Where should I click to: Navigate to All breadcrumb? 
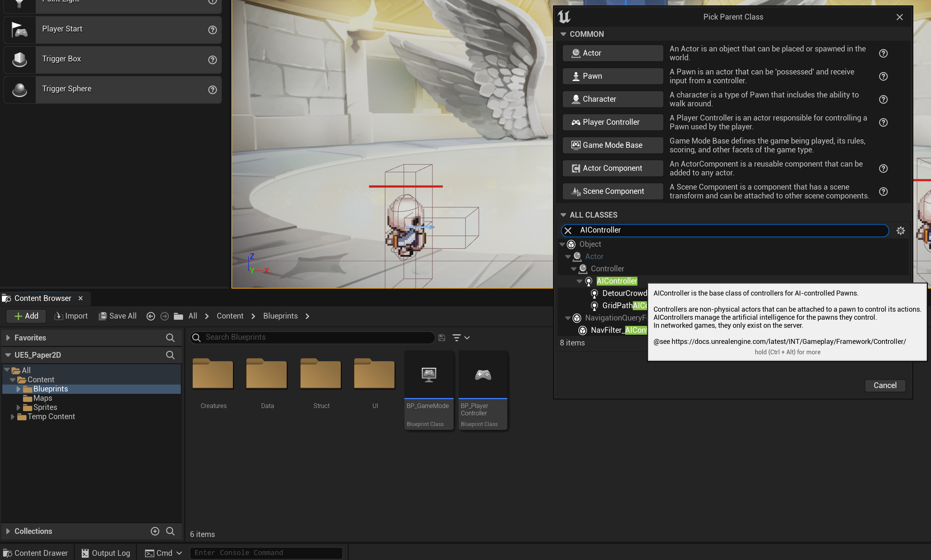(x=193, y=316)
